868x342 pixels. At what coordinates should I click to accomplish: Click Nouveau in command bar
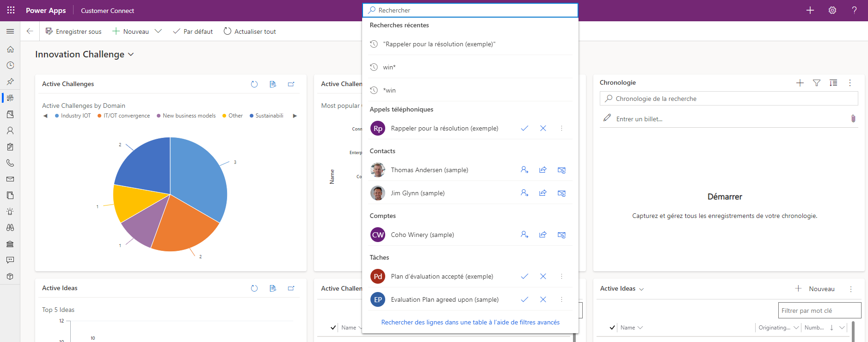[131, 31]
